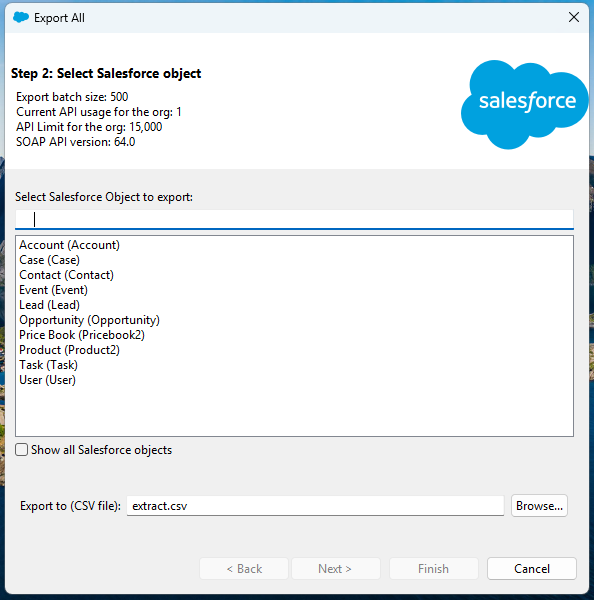Cancel the export wizard
This screenshot has height=600, width=594.
[532, 569]
